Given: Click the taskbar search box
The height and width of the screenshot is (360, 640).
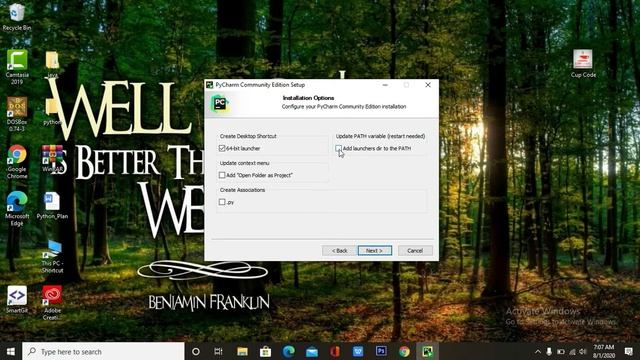Looking at the screenshot, I should tap(103, 351).
